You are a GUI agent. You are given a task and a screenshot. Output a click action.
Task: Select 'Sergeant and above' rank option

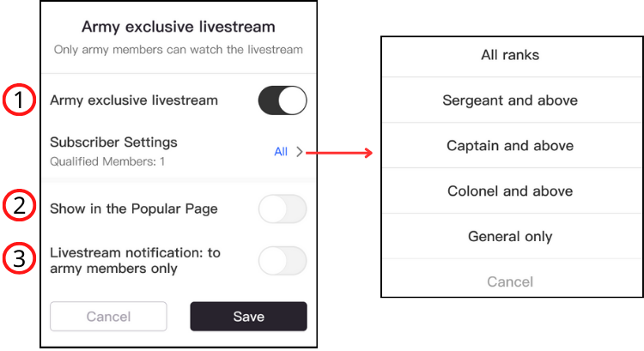(510, 100)
